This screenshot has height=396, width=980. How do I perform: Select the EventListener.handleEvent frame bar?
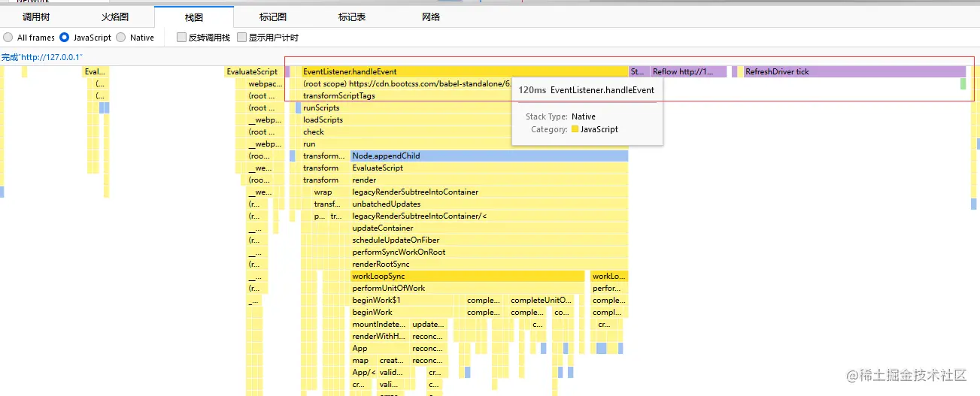pos(464,72)
